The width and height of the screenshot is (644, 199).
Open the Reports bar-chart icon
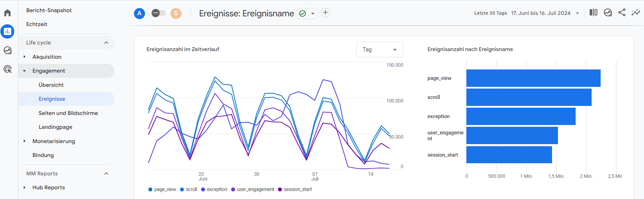(8, 31)
